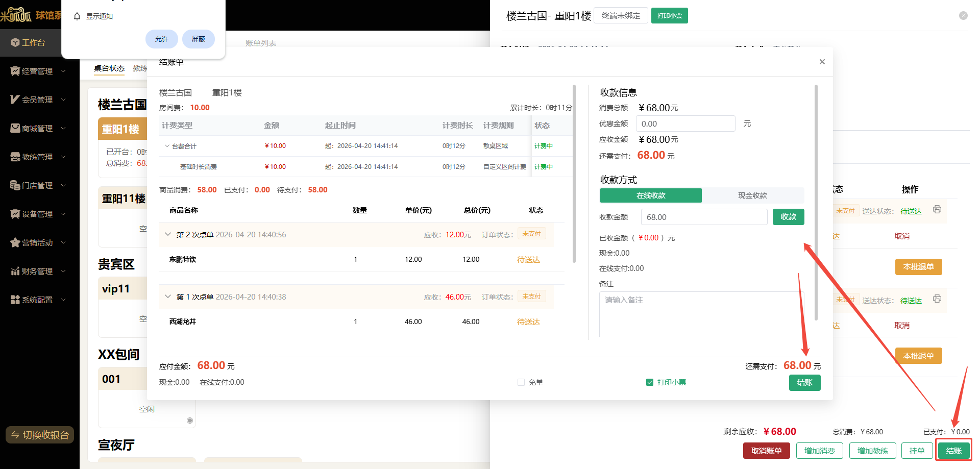Expand 财务管理 menu chevron
980x469 pixels.
(x=63, y=271)
